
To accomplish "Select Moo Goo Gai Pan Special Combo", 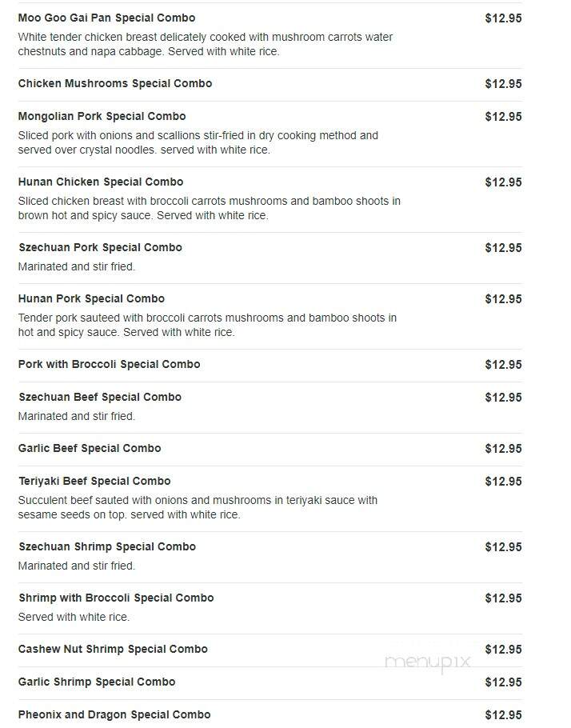I will pos(107,18).
